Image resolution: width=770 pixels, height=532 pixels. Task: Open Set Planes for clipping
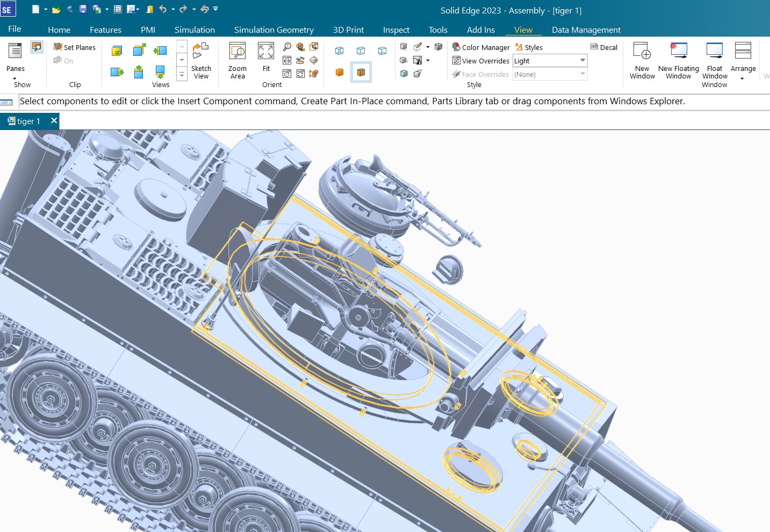(x=75, y=47)
